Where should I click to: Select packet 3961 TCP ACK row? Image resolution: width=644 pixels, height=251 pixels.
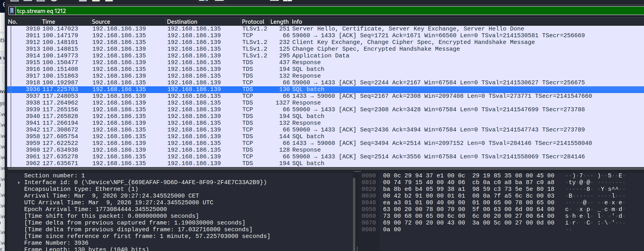(326, 157)
